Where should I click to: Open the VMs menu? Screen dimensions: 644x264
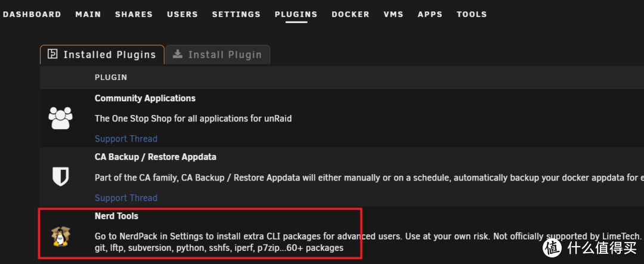click(394, 14)
